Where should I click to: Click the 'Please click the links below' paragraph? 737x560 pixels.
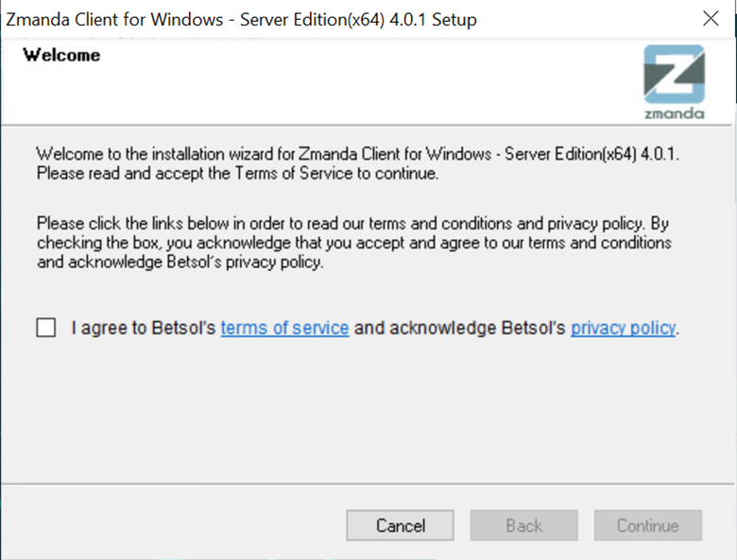tap(354, 243)
